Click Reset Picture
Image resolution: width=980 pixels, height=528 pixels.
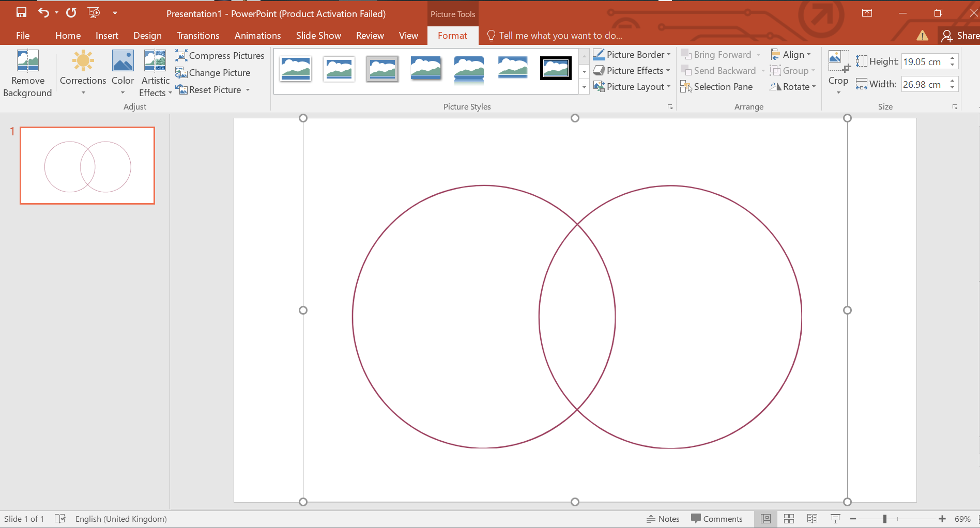pyautogui.click(x=209, y=90)
